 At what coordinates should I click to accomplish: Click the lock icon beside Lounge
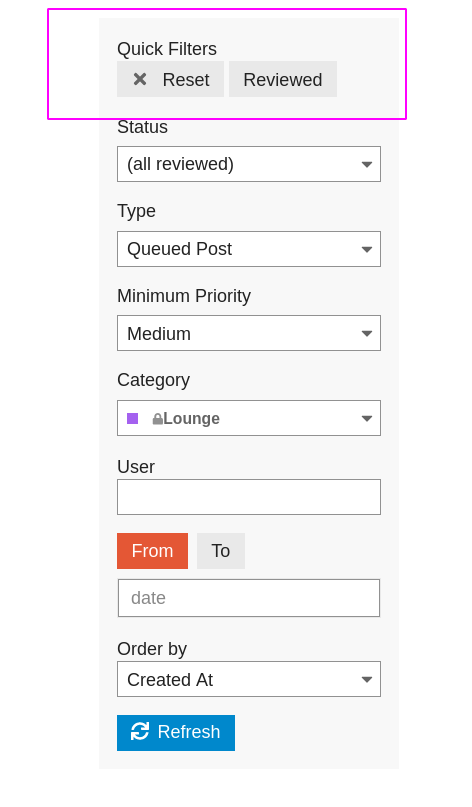pos(158,419)
